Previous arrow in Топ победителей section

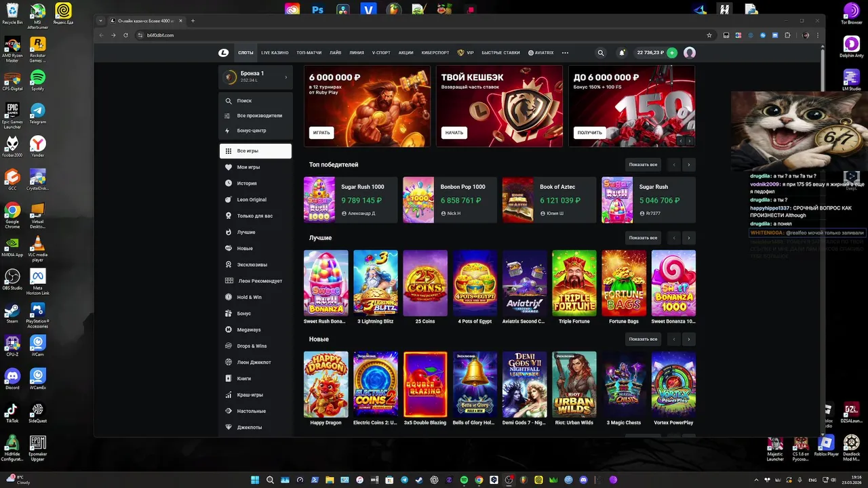pyautogui.click(x=673, y=165)
